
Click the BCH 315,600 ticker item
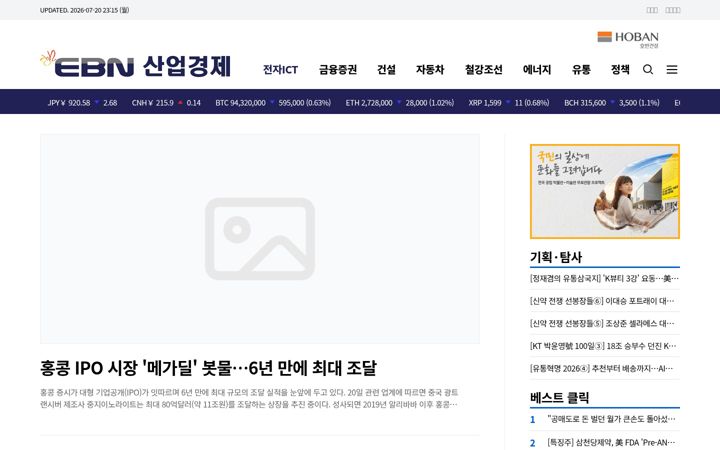(x=612, y=103)
